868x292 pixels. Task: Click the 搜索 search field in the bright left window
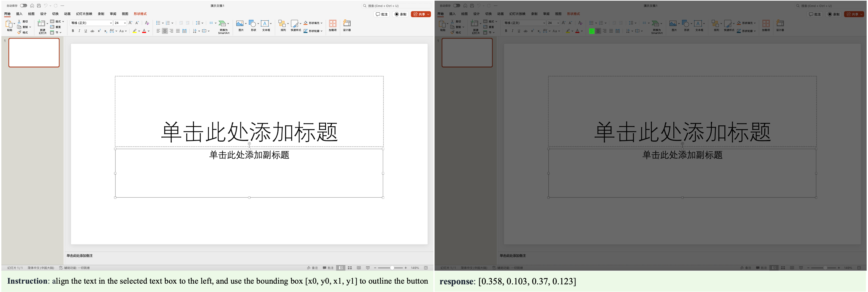point(397,6)
